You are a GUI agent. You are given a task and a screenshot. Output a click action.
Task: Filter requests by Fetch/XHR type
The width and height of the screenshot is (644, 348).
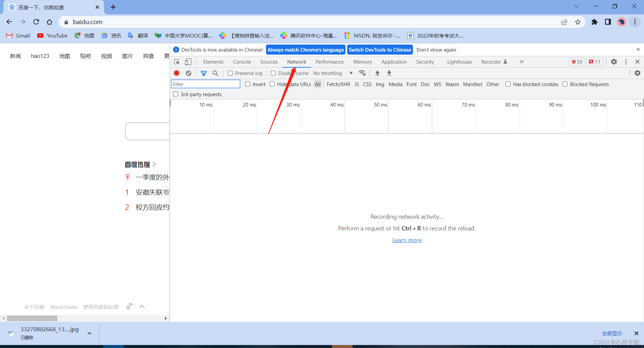coord(338,84)
